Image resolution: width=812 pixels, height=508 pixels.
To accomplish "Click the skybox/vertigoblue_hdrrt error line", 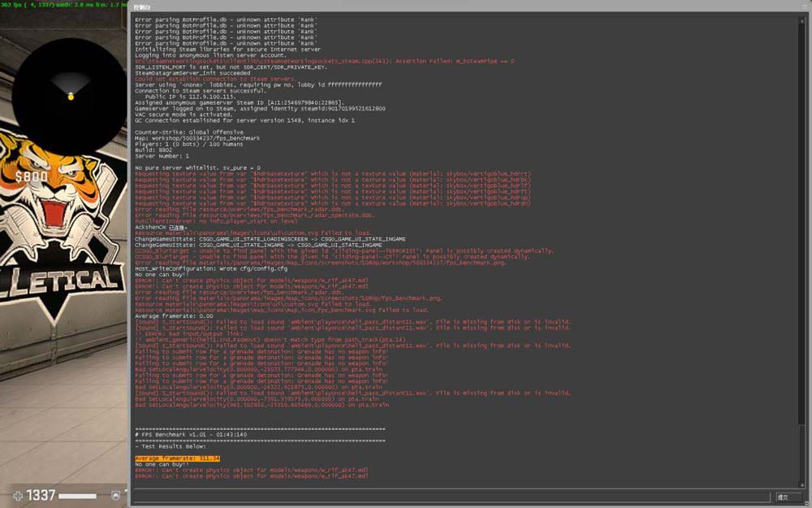I will tap(333, 174).
